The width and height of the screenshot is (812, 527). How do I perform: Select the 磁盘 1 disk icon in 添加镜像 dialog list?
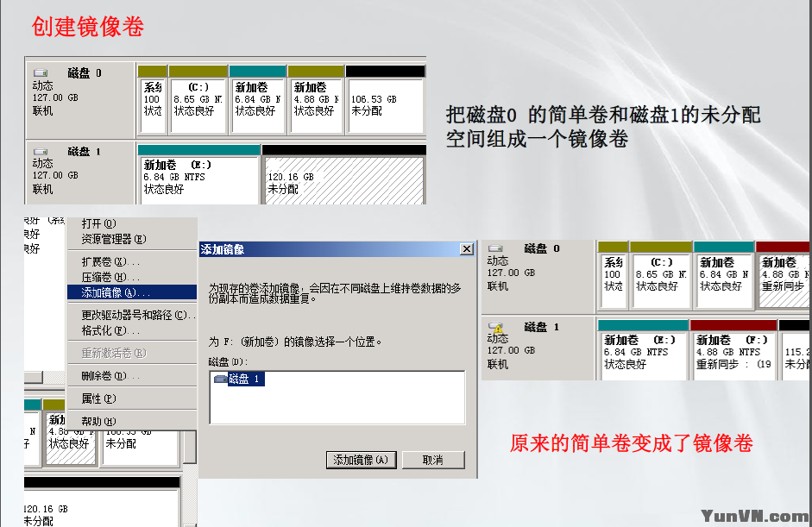click(x=221, y=379)
